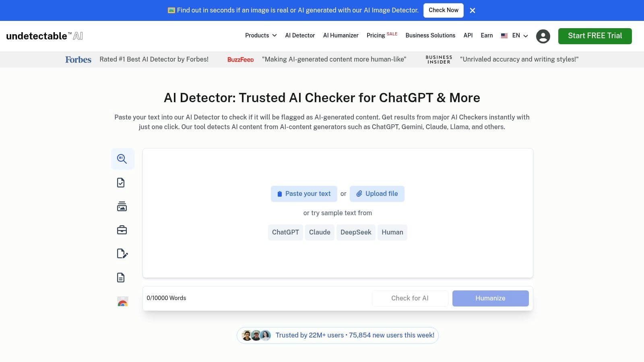Click the BuzzFeed logo
The image size is (644, 362).
point(240,60)
